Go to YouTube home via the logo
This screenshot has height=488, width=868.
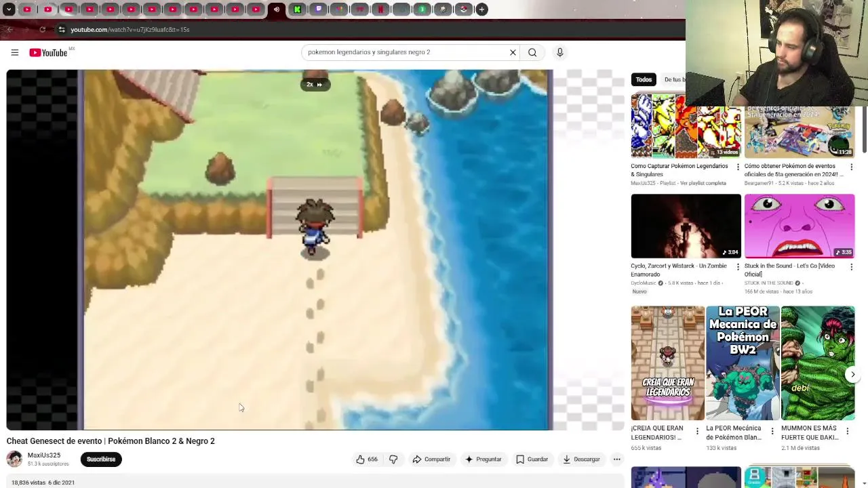[x=49, y=52]
